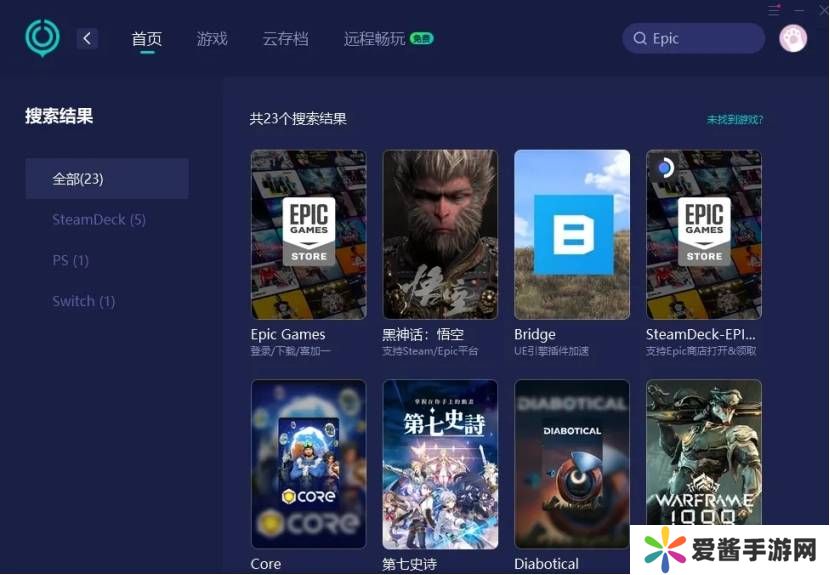Minimize the application window
The image size is (830, 575).
coord(798,10)
